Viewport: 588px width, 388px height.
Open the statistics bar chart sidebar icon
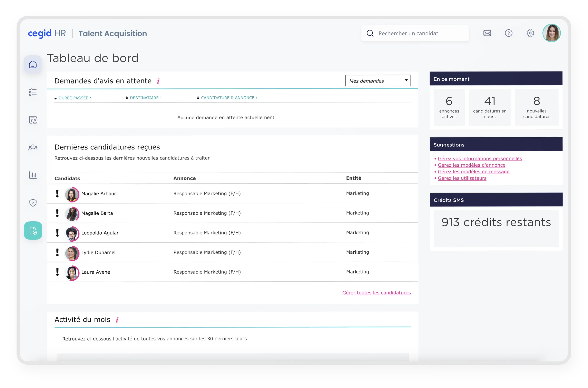tap(33, 175)
